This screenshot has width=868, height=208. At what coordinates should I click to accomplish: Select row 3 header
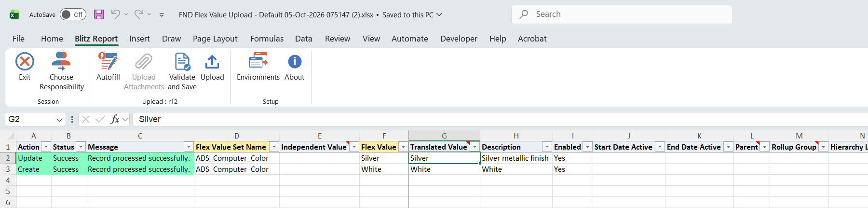8,169
